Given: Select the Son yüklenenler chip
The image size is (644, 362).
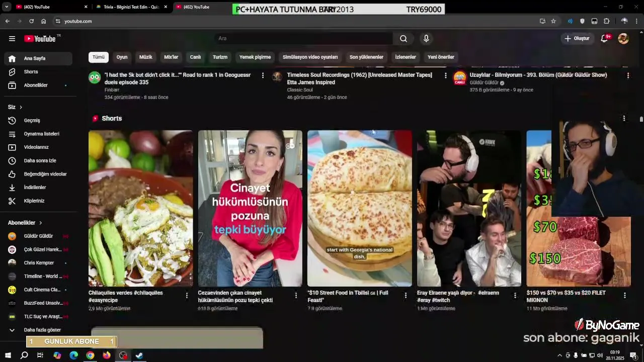Looking at the screenshot, I should 366,57.
